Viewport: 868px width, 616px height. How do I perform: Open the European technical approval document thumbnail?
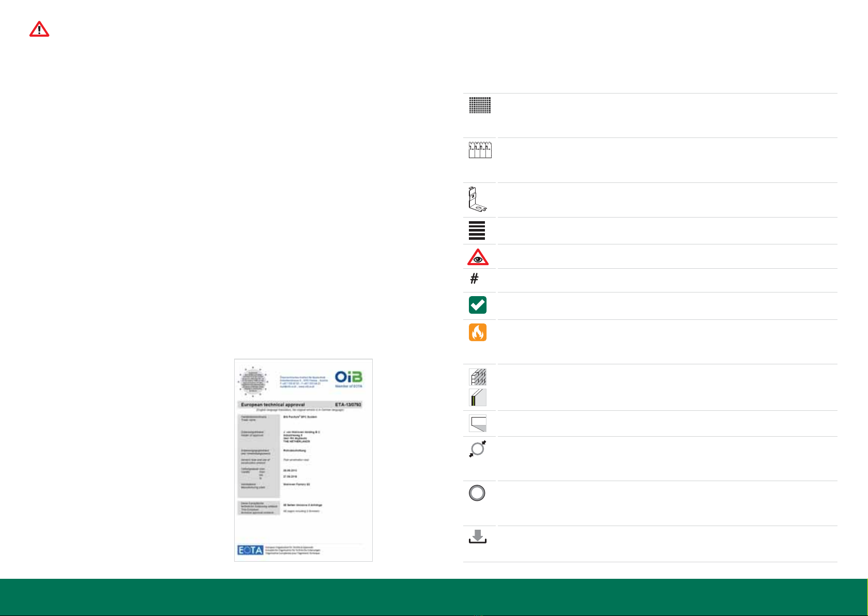point(303,460)
